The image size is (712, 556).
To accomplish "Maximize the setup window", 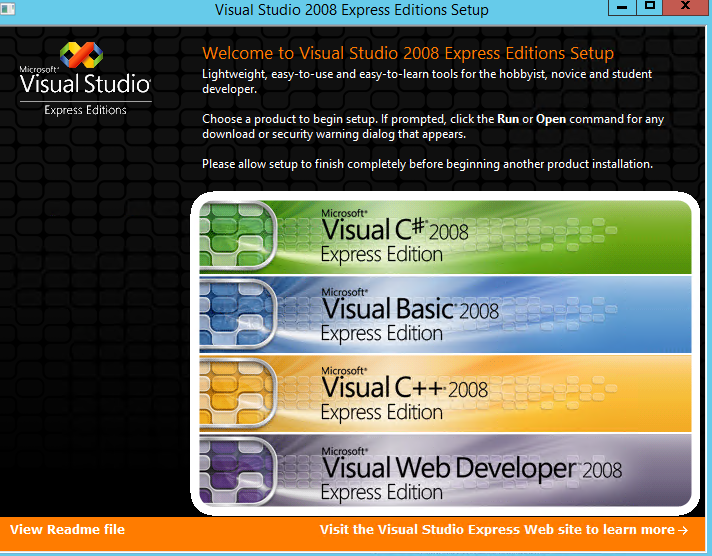I will [x=649, y=7].
